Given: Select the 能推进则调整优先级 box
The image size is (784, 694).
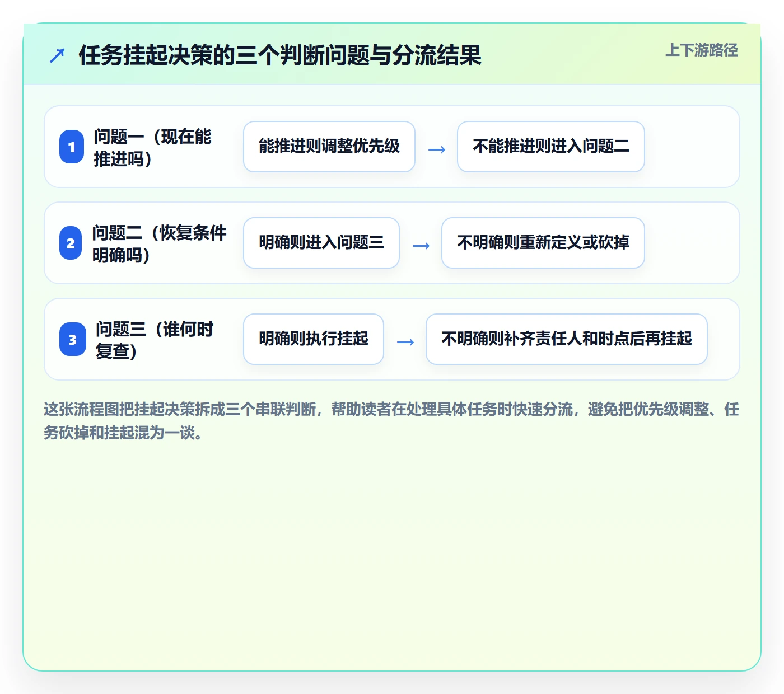Looking at the screenshot, I should 329,147.
